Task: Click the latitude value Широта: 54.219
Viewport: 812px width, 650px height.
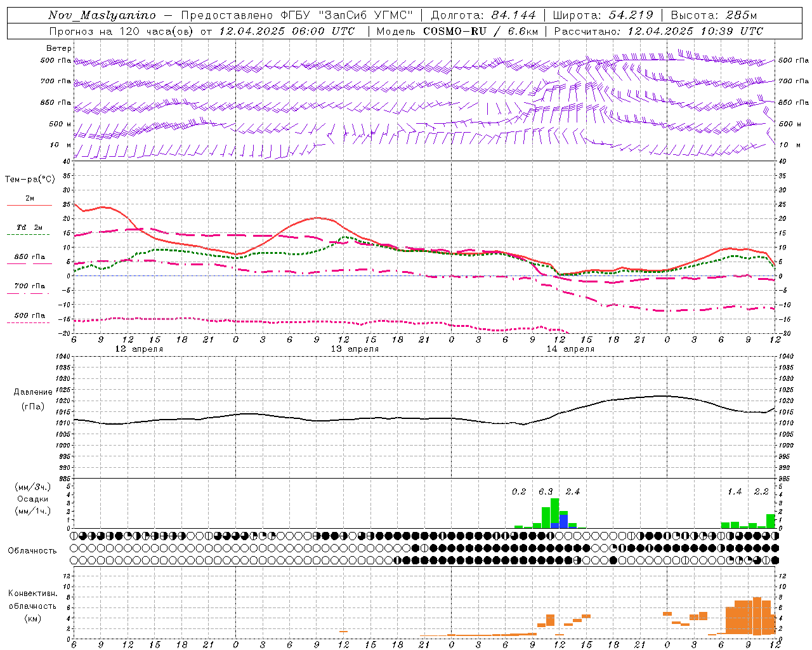Action: pos(603,15)
